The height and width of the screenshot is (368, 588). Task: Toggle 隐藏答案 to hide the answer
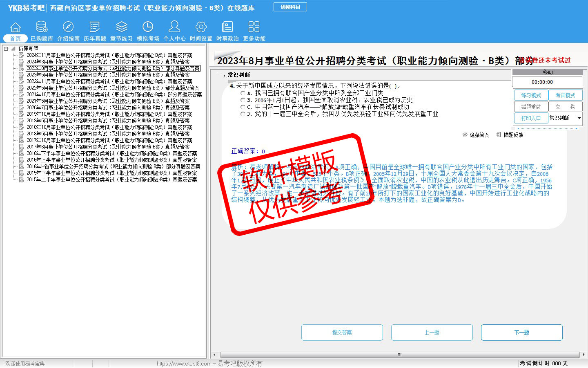tap(476, 135)
